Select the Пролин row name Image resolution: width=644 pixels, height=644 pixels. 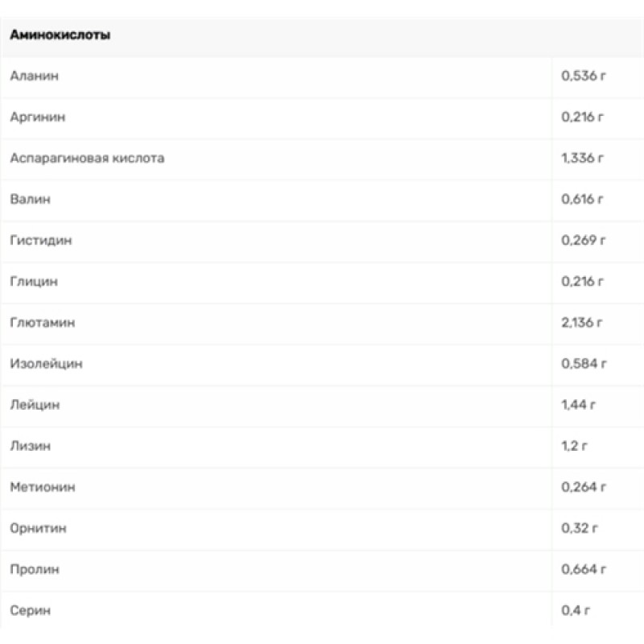tap(35, 570)
